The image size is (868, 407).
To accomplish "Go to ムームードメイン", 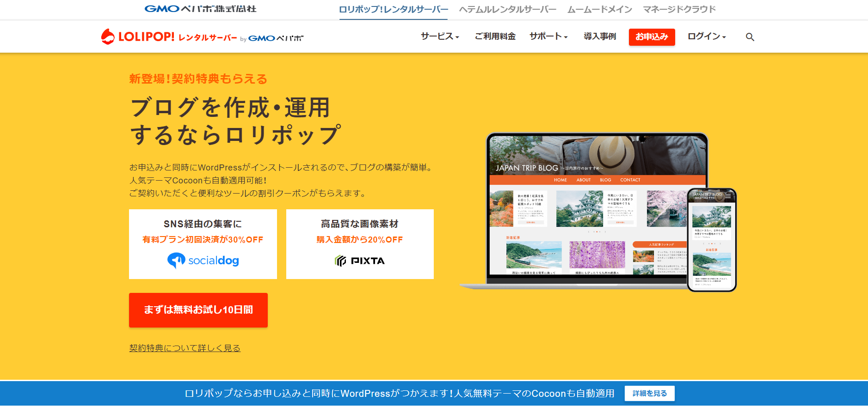I will point(600,9).
